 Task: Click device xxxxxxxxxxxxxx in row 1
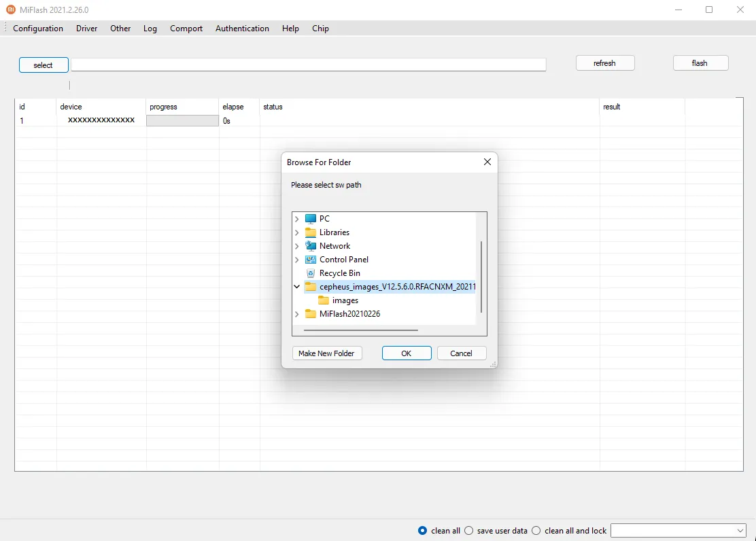pyautogui.click(x=101, y=120)
